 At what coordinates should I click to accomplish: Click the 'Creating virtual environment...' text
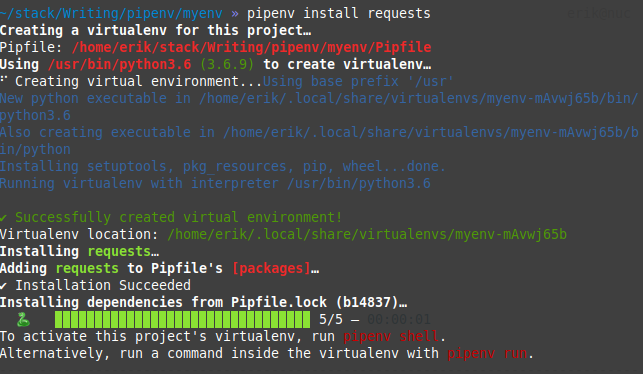tap(139, 81)
